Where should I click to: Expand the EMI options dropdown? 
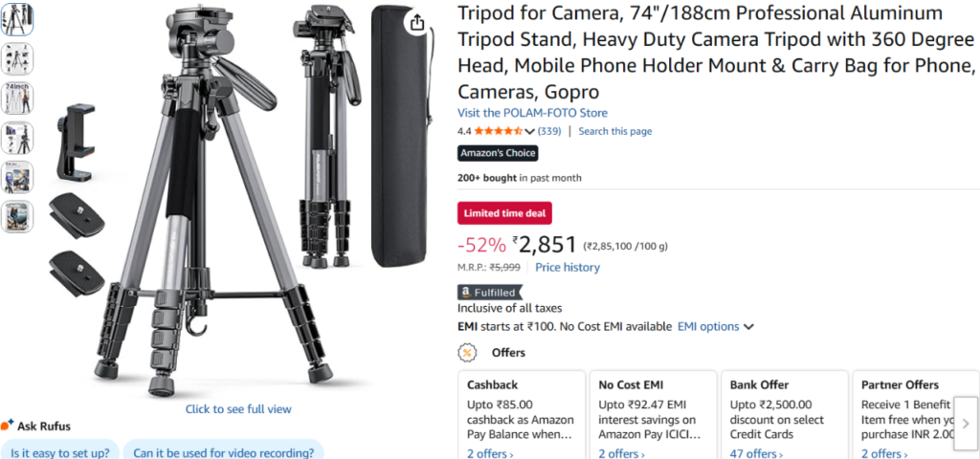click(x=715, y=326)
